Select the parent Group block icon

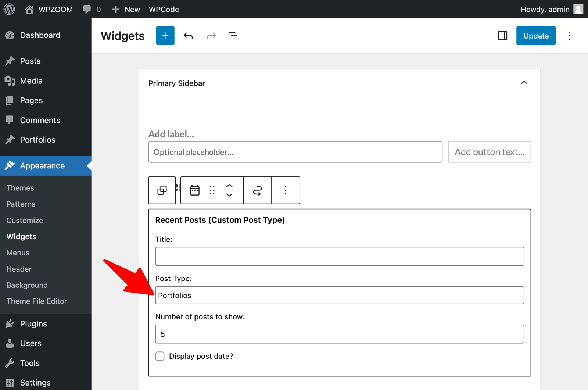click(x=162, y=190)
